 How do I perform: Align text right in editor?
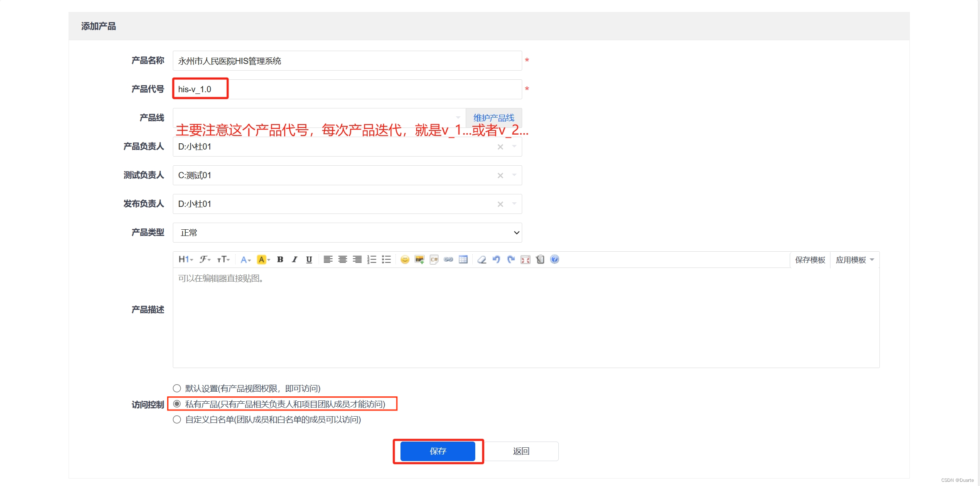357,260
